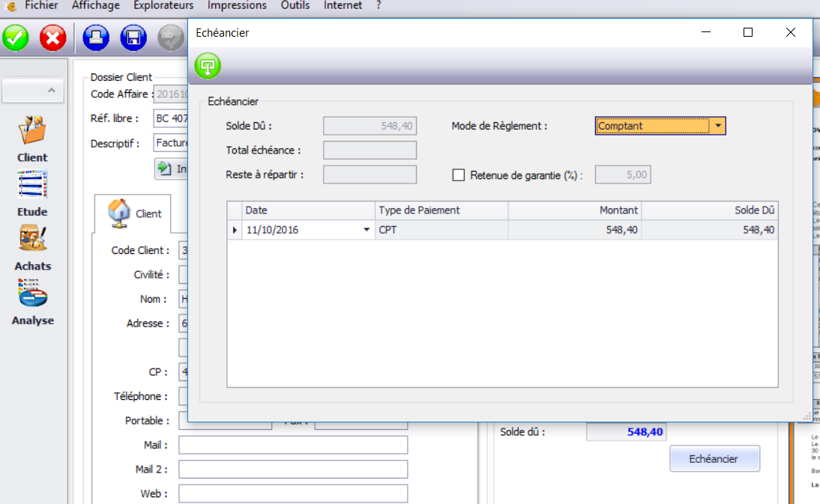Select the Analyse sidebar icon
Viewport: 820px width, 504px height.
(32, 302)
